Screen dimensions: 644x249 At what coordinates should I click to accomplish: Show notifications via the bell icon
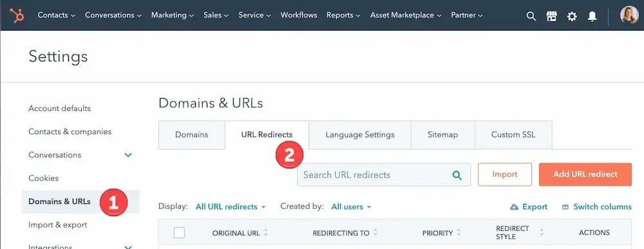click(x=592, y=16)
